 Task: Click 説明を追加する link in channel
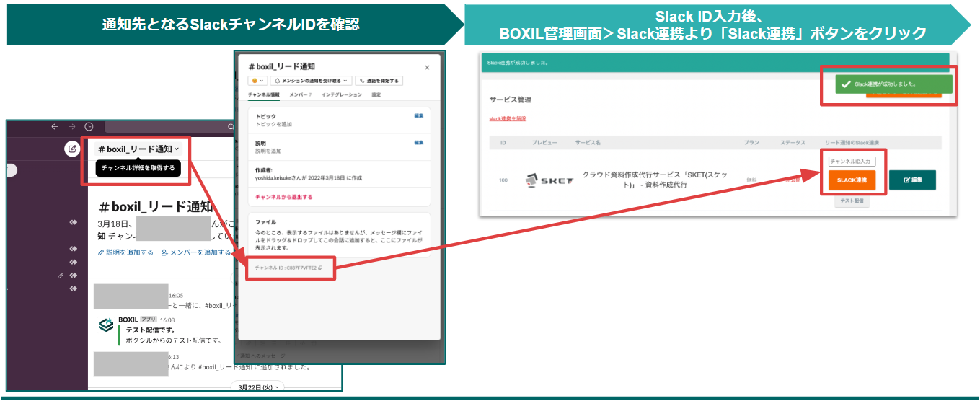125,252
